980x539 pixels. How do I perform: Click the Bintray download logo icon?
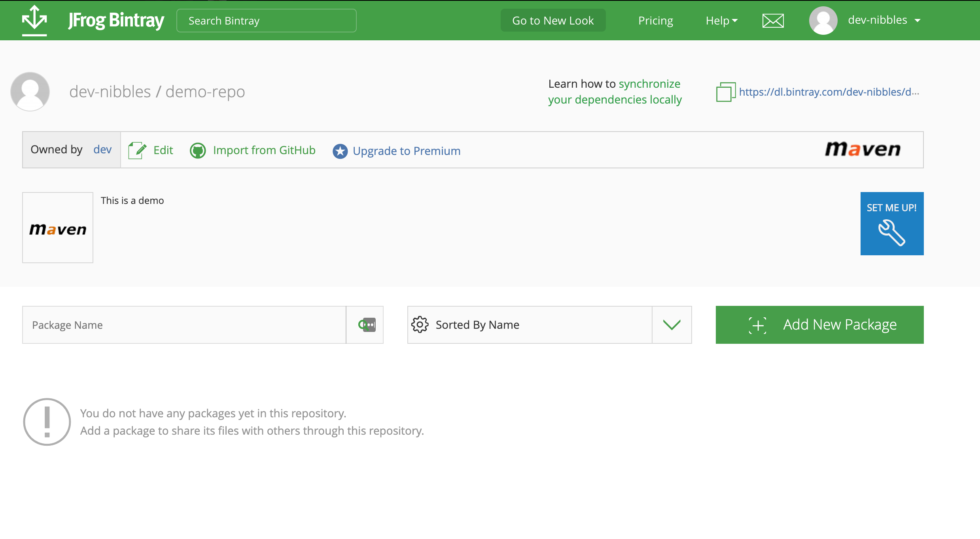[34, 19]
